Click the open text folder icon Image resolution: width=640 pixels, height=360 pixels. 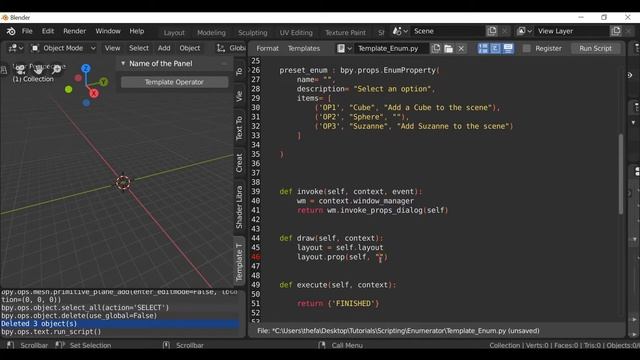click(x=448, y=48)
